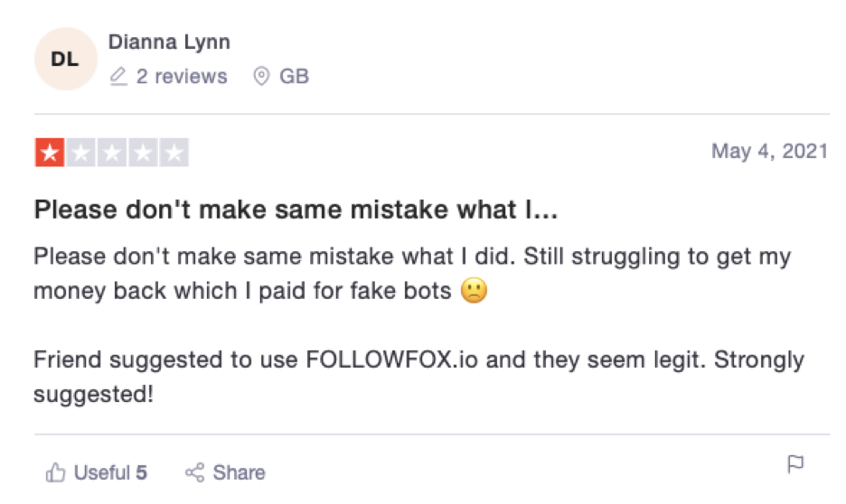Click the sad face emoji in review
This screenshot has height=504, width=846.
[x=474, y=292]
